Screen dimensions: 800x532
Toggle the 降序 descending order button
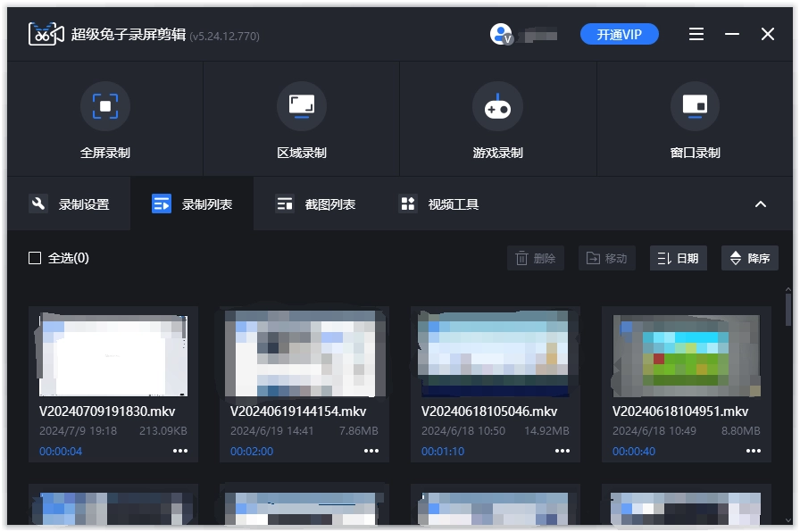(749, 258)
